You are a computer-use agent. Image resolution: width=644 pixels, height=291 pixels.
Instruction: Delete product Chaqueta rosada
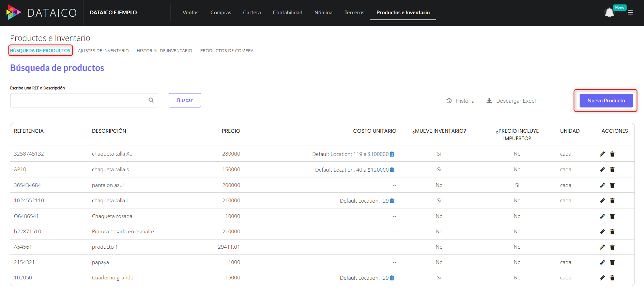pyautogui.click(x=612, y=216)
